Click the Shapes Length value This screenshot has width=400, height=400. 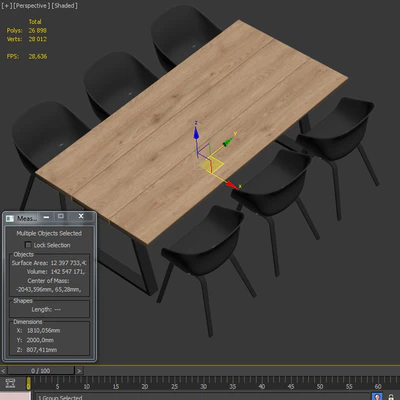[57, 309]
